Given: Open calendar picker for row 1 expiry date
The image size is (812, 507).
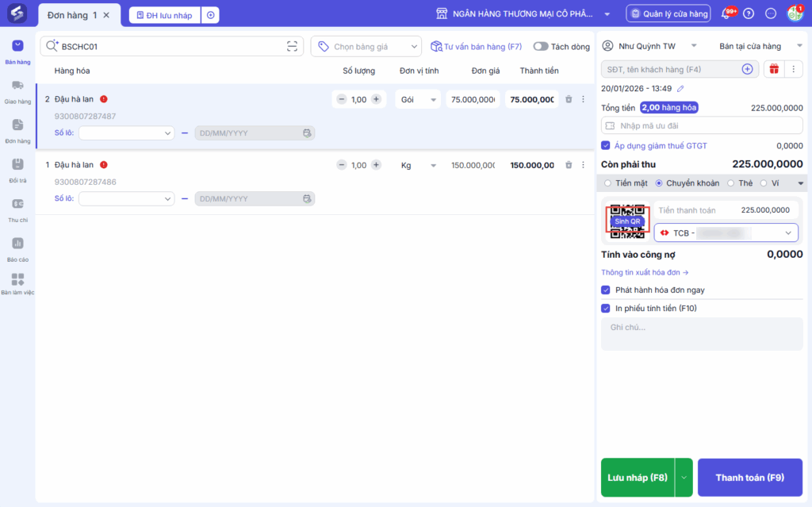Looking at the screenshot, I should [307, 198].
